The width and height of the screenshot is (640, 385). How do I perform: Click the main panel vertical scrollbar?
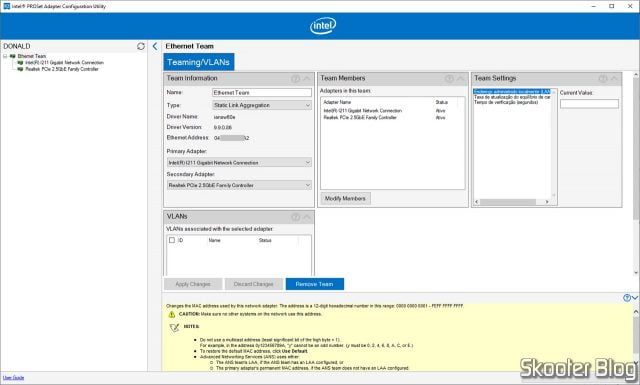pos(636,148)
